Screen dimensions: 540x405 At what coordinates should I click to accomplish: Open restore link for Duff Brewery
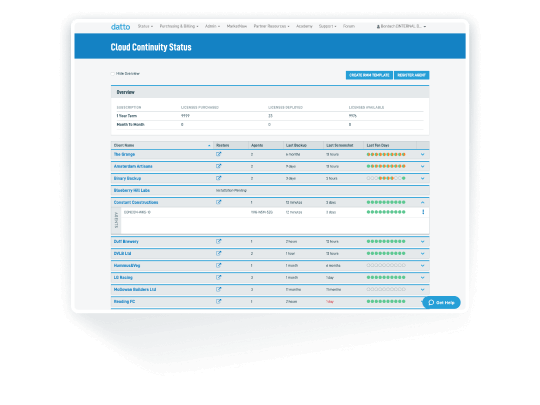coord(218,241)
